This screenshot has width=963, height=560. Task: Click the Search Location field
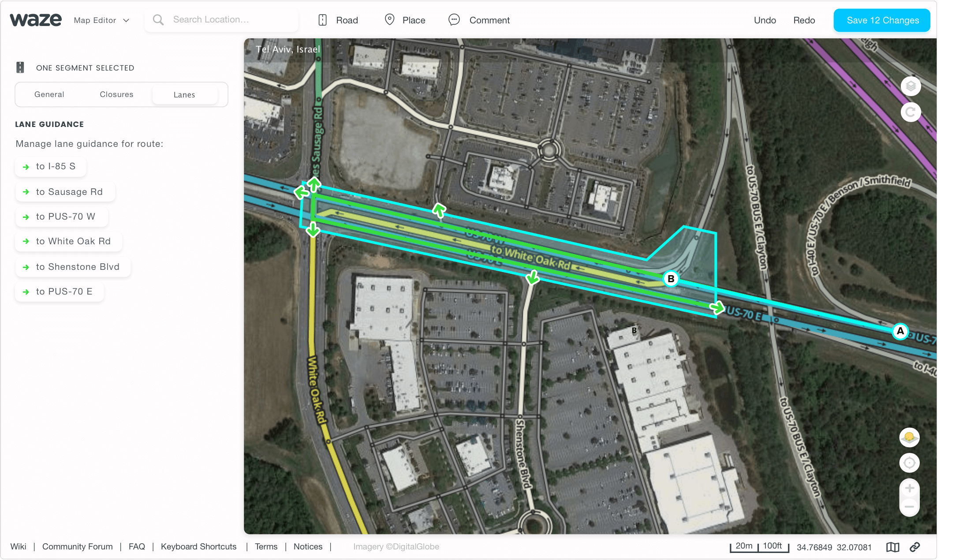(221, 20)
